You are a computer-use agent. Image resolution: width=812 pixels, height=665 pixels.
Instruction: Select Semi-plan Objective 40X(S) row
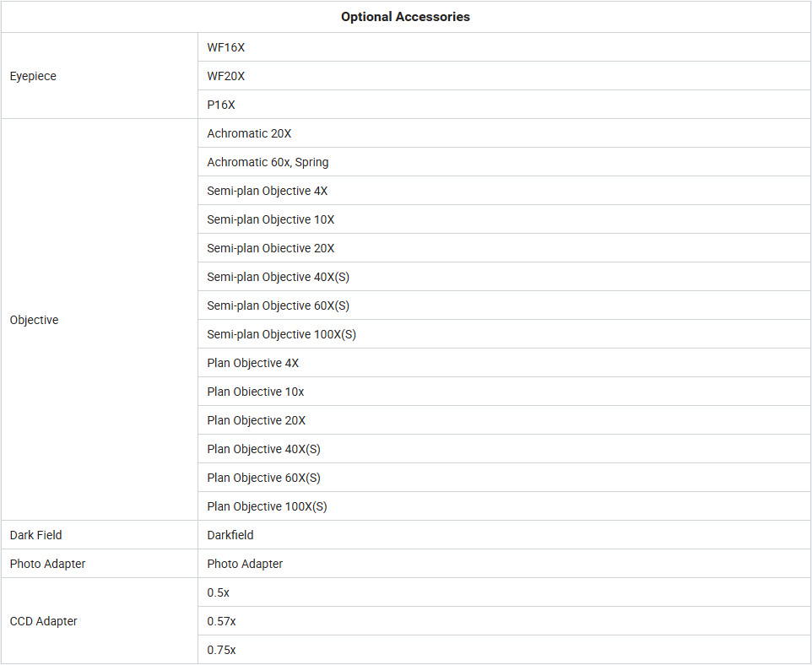coord(505,277)
